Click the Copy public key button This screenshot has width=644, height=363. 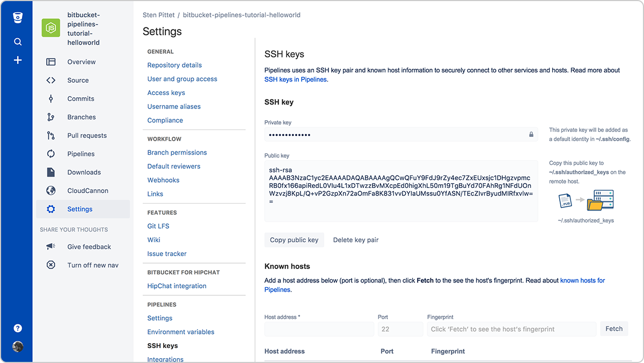pos(294,240)
